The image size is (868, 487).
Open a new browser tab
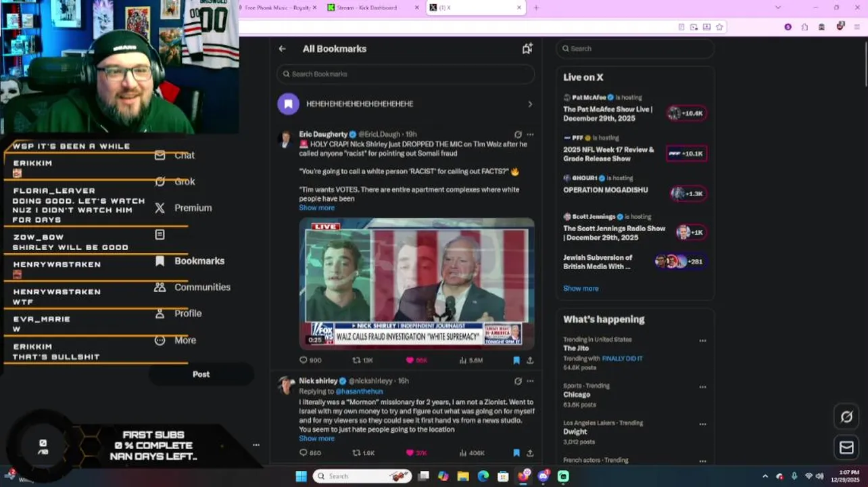click(536, 7)
